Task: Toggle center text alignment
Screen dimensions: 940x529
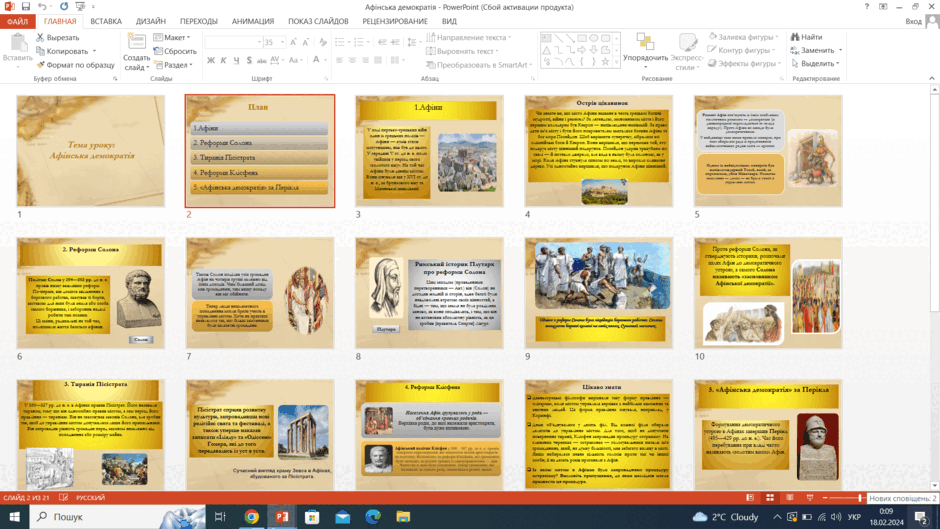Action: (x=352, y=60)
